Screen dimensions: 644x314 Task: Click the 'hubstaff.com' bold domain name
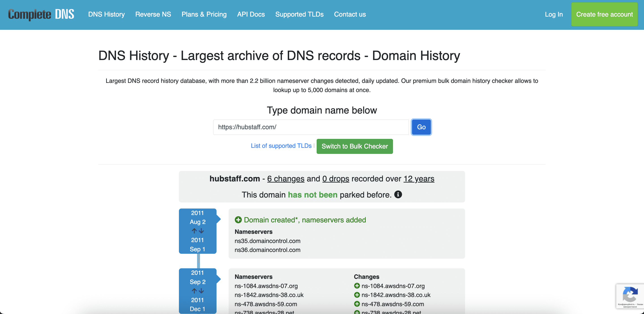tap(234, 179)
